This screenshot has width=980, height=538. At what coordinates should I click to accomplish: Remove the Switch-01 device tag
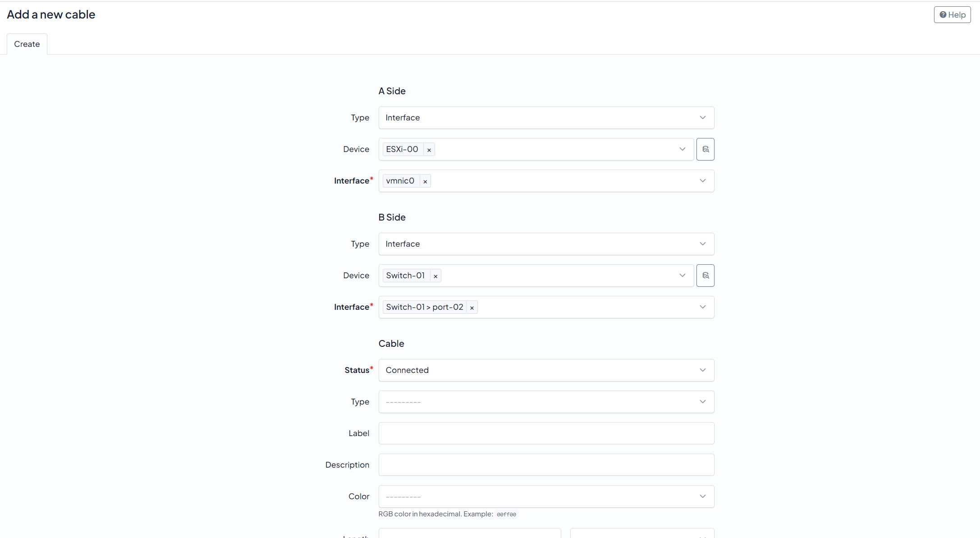pyautogui.click(x=435, y=276)
